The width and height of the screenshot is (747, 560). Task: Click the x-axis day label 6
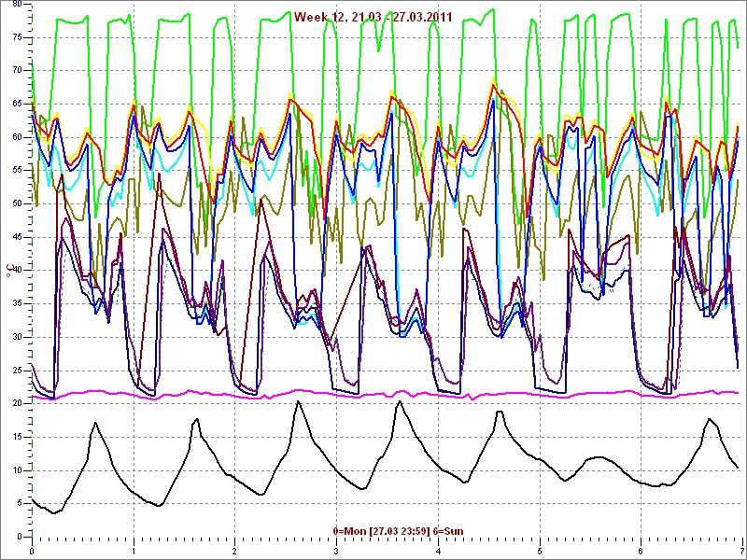tap(641, 551)
